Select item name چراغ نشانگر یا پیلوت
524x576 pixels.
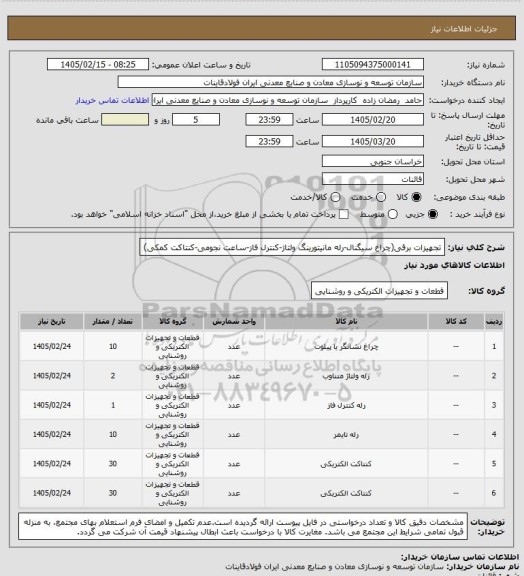click(346, 346)
